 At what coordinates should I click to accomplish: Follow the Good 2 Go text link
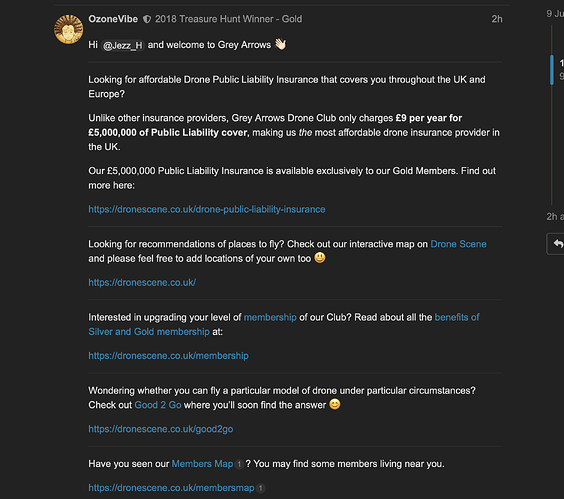tap(158, 405)
